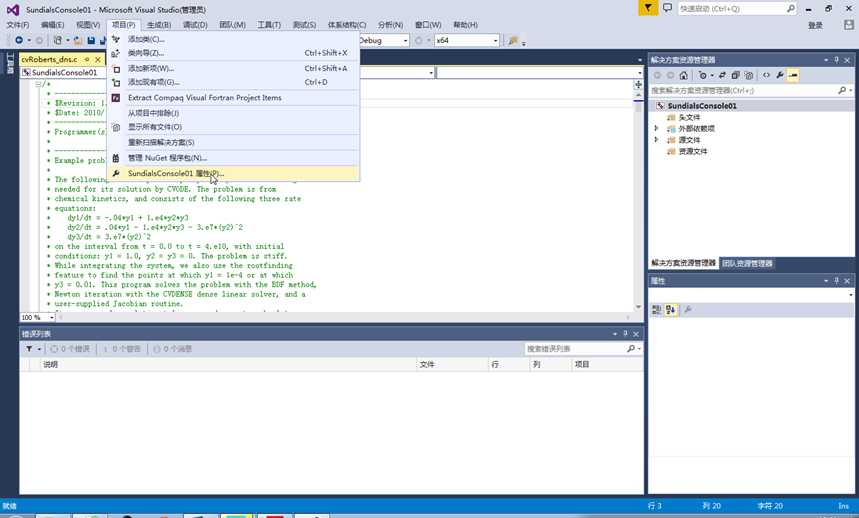
Task: Click the Sync with Active Document icon
Action: (722, 76)
